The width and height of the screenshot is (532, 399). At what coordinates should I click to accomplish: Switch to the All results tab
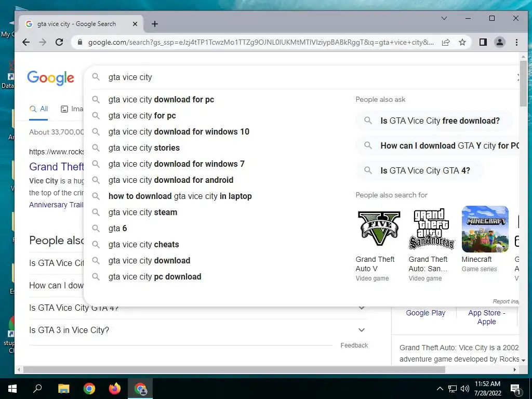[x=38, y=109]
